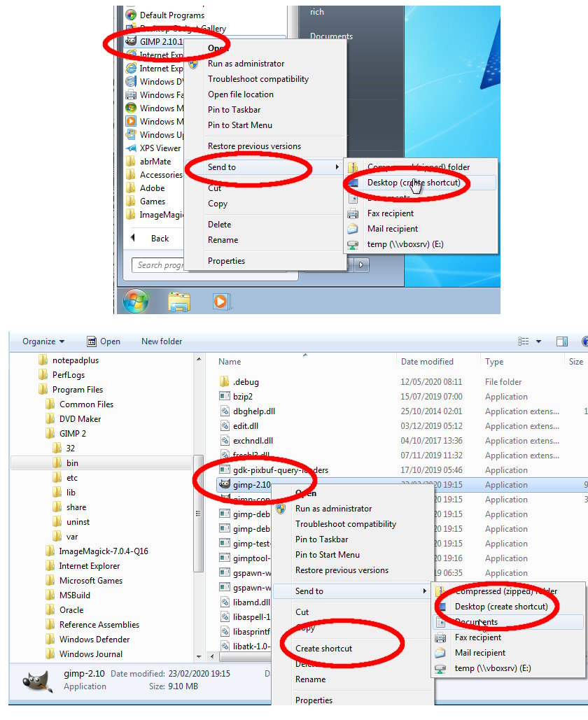
Task: Click the gdk-pixbuf-query-loaders file name
Action: (x=281, y=470)
